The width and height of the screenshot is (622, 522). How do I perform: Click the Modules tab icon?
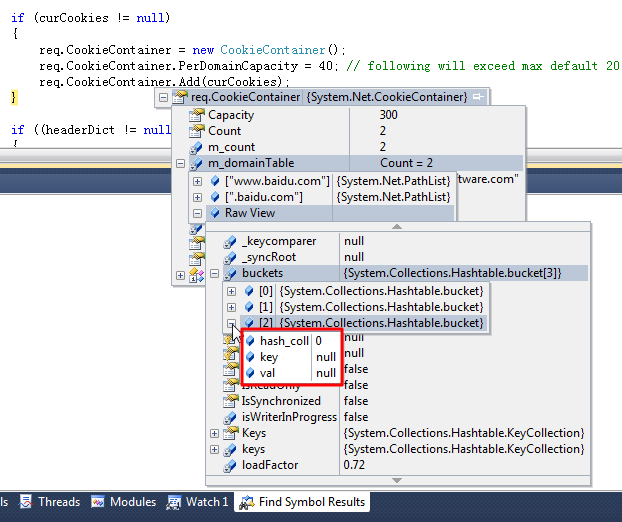tap(98, 502)
